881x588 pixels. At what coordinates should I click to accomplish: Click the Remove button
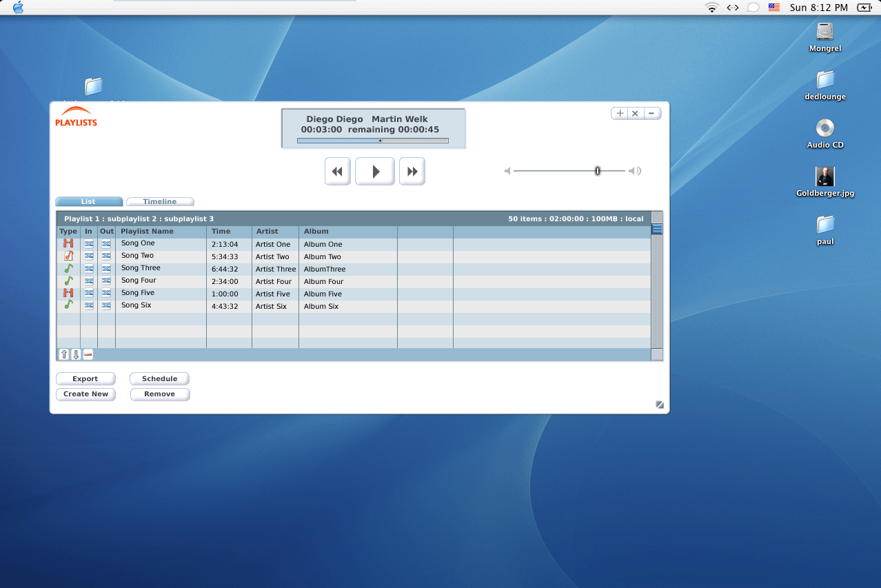point(160,394)
